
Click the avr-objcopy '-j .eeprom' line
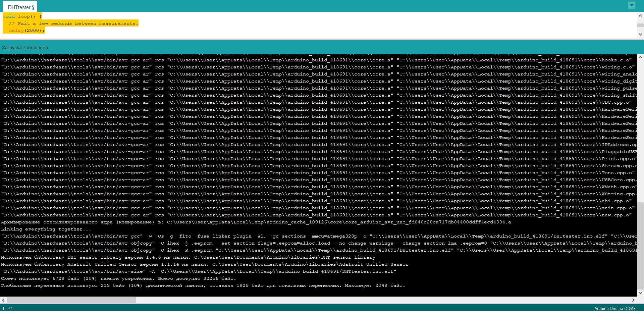[319, 243]
